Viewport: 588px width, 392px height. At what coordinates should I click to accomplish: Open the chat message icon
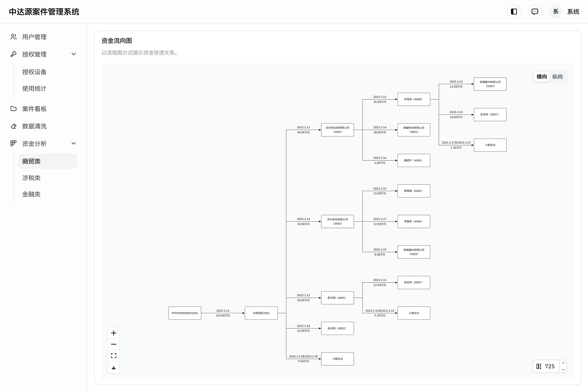point(535,12)
